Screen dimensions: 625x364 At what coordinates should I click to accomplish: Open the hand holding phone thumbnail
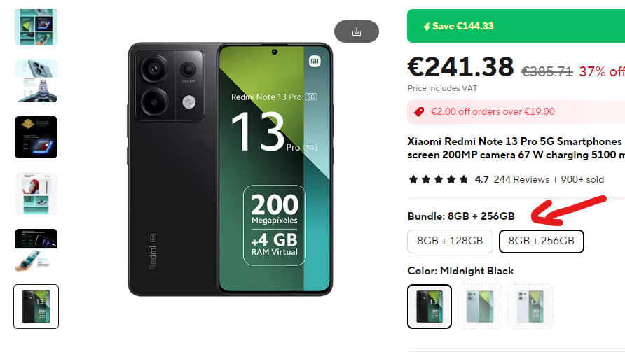36,250
